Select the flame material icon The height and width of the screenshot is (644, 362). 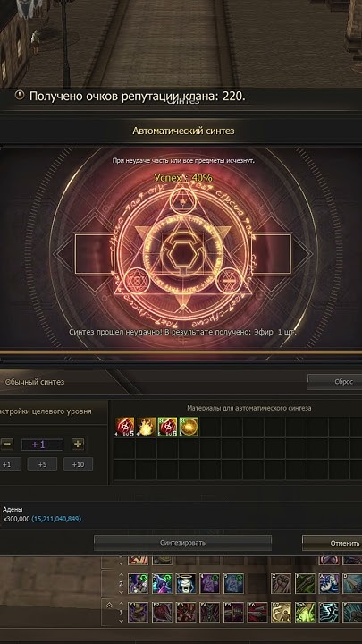146,427
